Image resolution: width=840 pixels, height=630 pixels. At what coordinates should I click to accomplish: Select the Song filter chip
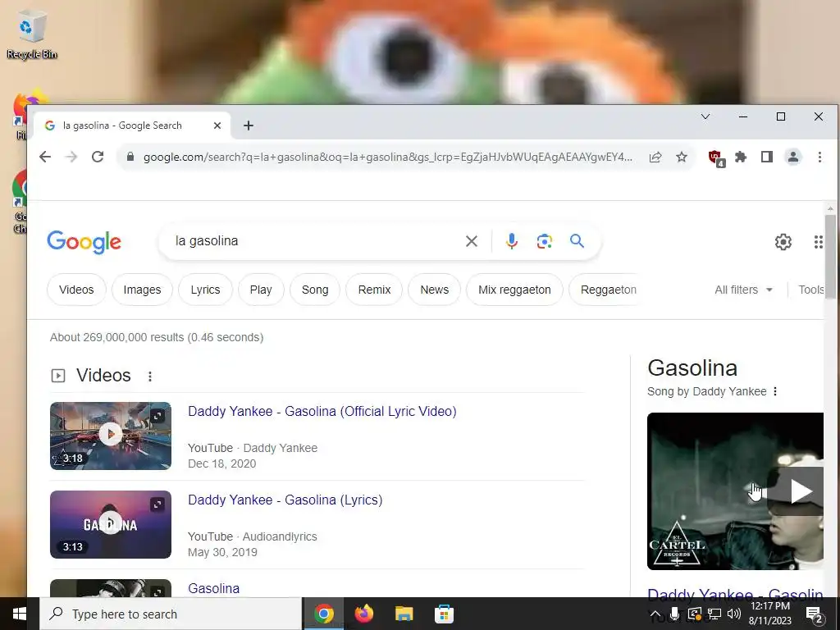(x=315, y=290)
